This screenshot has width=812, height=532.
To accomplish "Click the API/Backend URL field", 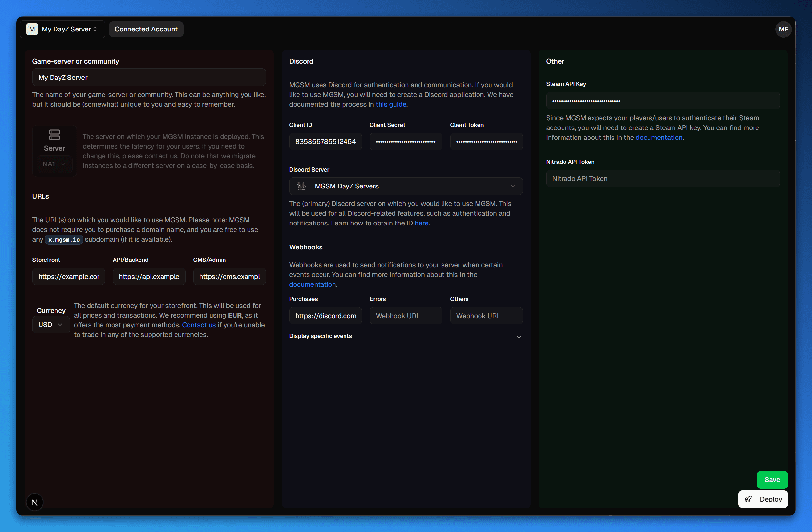I will tap(149, 276).
